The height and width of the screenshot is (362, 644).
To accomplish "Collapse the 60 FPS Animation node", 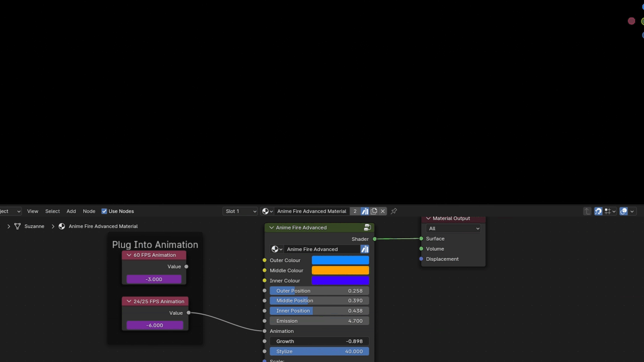I will pos(129,255).
